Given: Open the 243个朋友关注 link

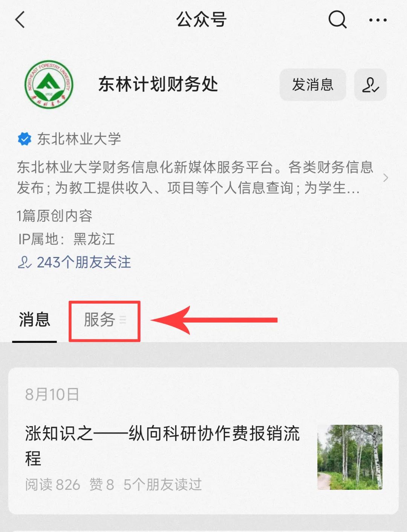Looking at the screenshot, I should pos(74,262).
